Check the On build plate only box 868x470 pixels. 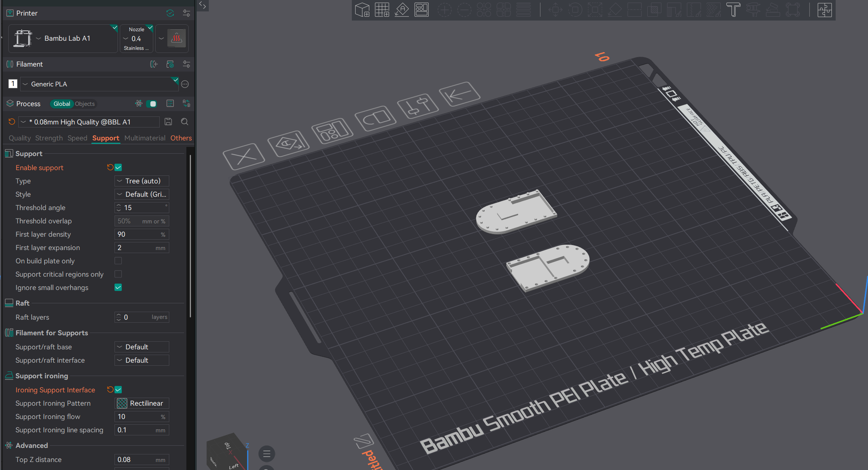tap(118, 261)
